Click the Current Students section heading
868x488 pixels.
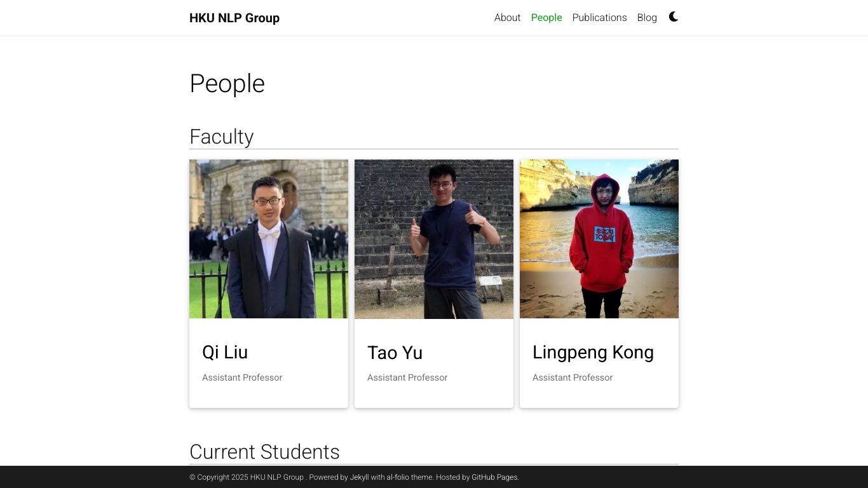pyautogui.click(x=264, y=452)
